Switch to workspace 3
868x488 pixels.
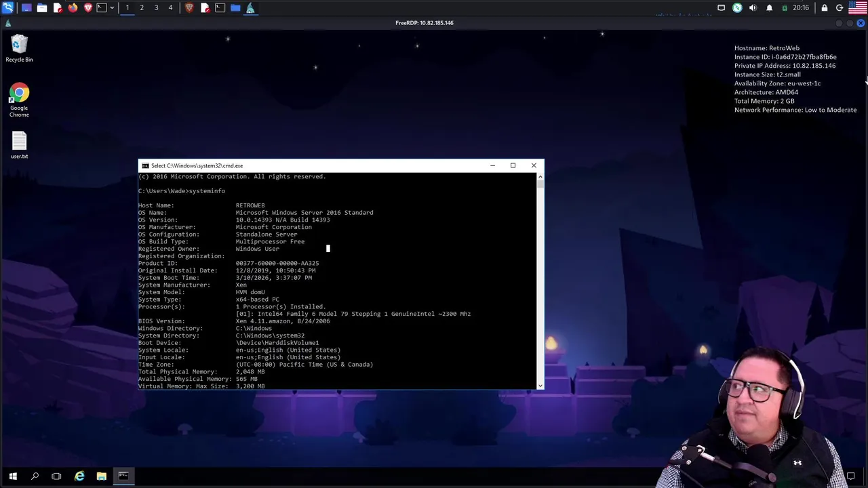click(x=156, y=7)
